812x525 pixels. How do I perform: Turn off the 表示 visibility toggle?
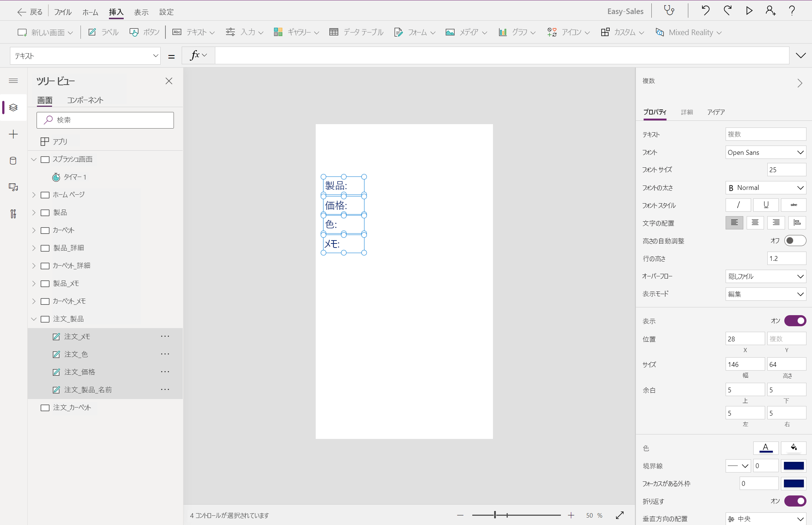[x=795, y=321]
